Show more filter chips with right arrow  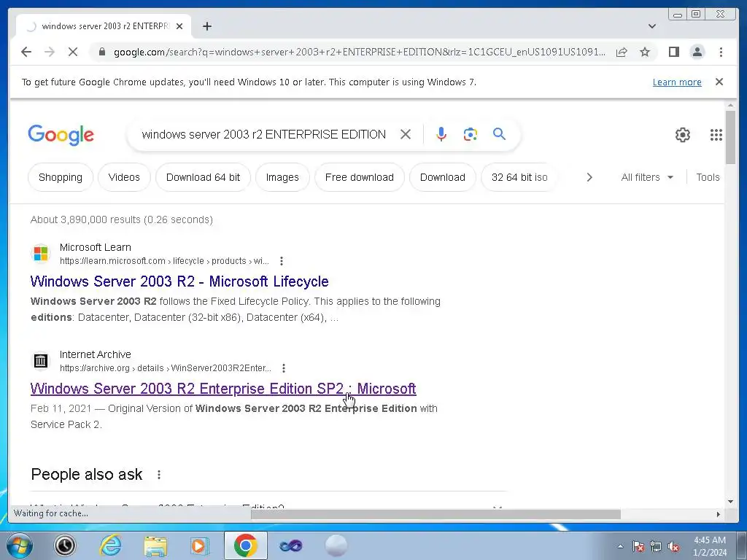(x=589, y=177)
